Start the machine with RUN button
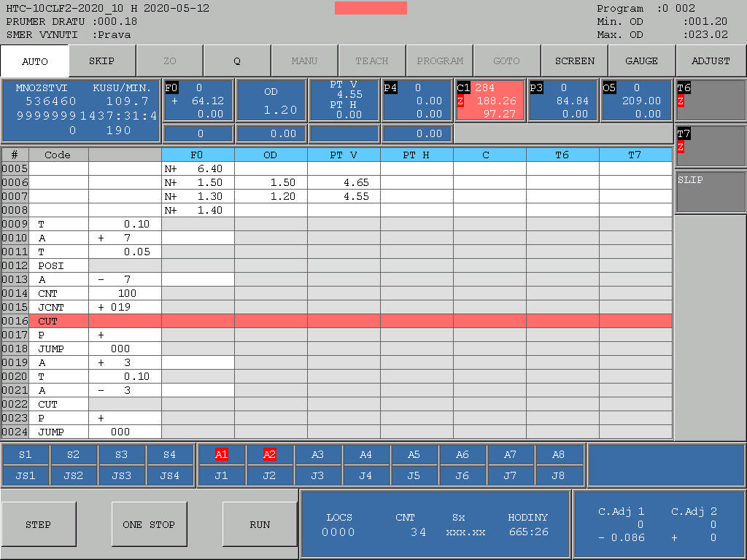This screenshot has height=560, width=747. [260, 524]
